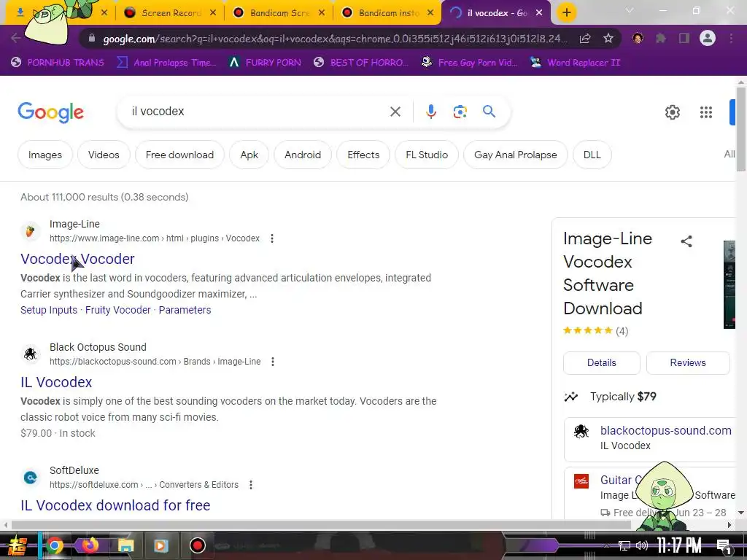Select Free download filter chip
The height and width of the screenshot is (560, 747).
tap(179, 155)
